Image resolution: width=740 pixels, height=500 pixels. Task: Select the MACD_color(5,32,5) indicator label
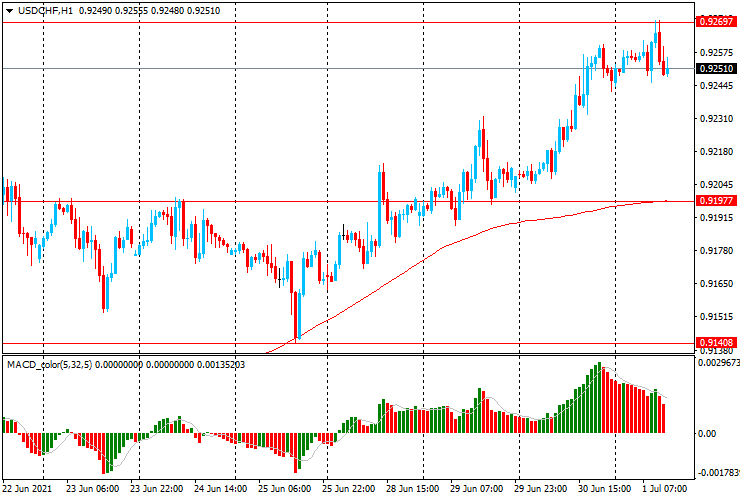[49, 364]
